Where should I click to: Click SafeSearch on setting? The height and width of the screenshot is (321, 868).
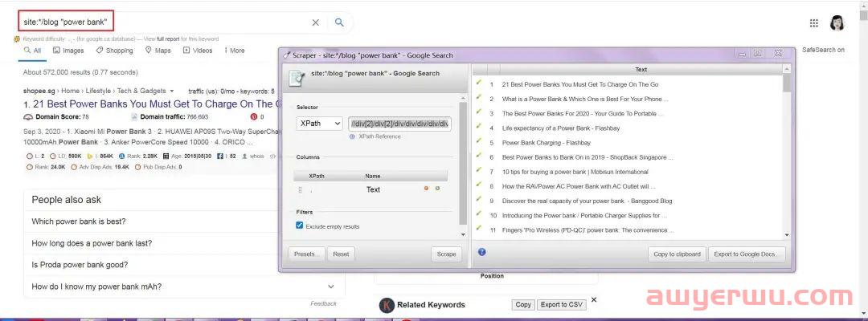click(823, 50)
